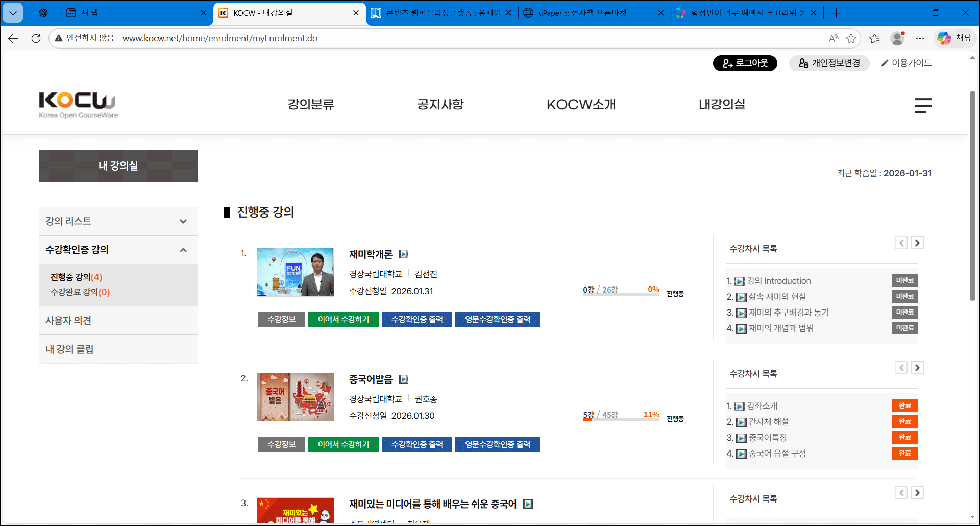
Task: Click play icon for 삶속 재미의 현실
Action: (x=741, y=297)
